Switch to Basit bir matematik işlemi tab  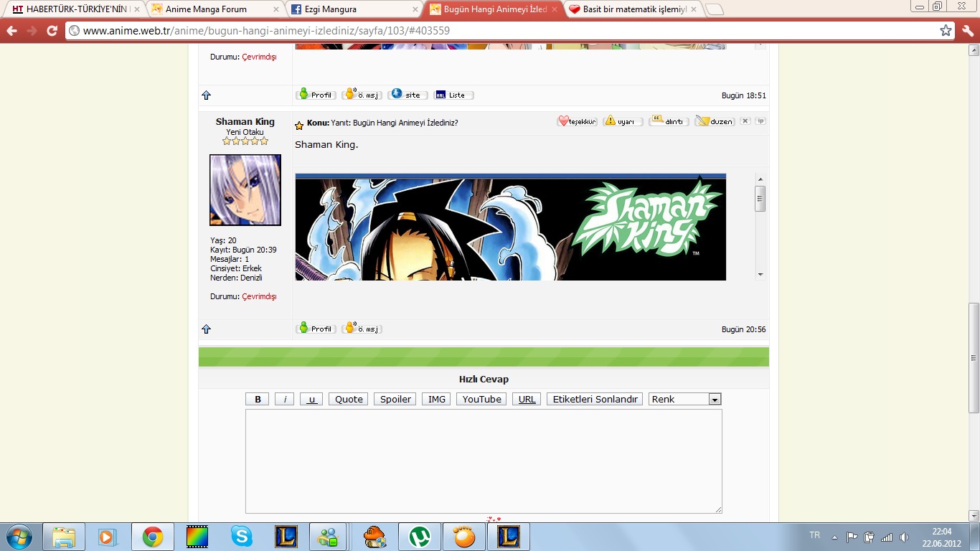[631, 9]
